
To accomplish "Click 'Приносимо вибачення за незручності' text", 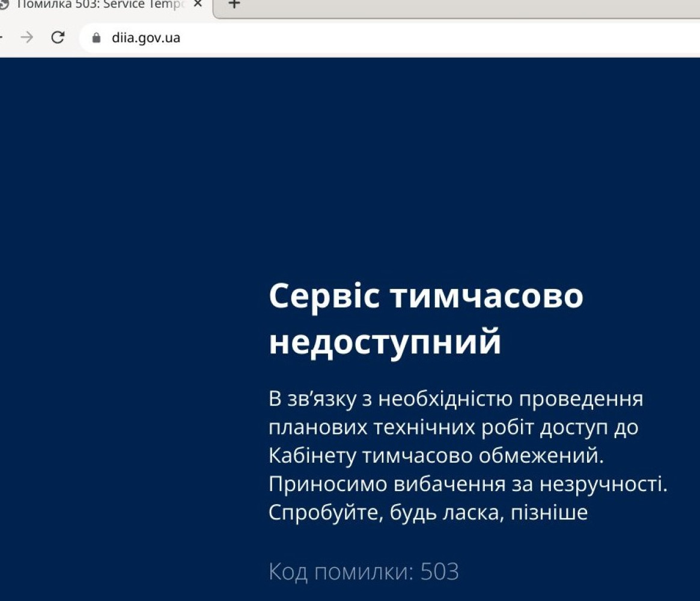I will coord(467,484).
